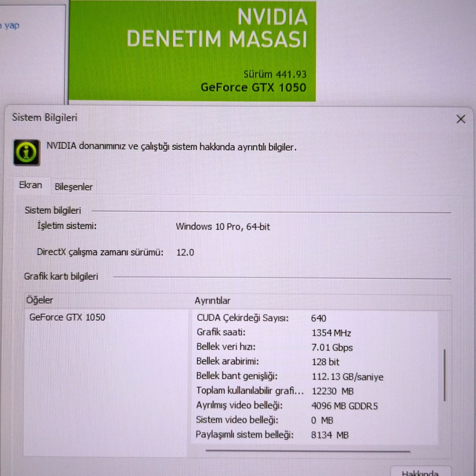Click the green info icon
Image resolution: width=476 pixels, height=476 pixels.
pos(26,152)
